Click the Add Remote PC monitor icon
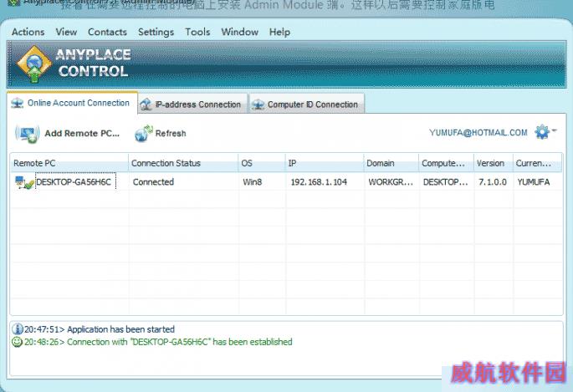Viewport: 573px width, 392px height. pyautogui.click(x=28, y=134)
